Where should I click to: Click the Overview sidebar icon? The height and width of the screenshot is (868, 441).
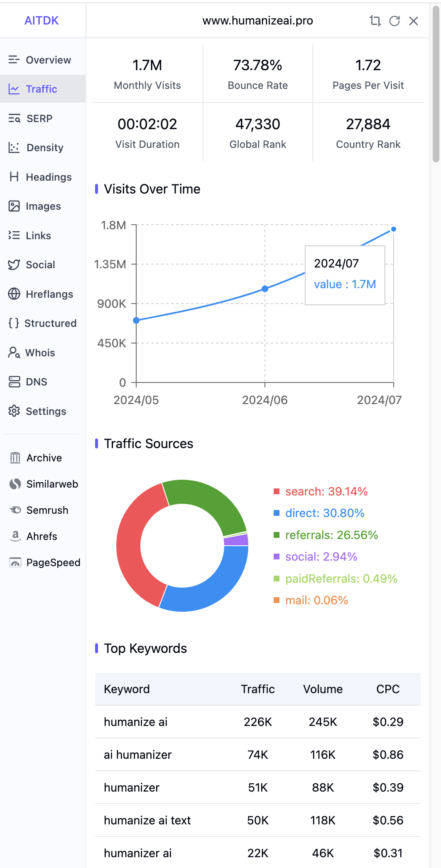click(14, 60)
